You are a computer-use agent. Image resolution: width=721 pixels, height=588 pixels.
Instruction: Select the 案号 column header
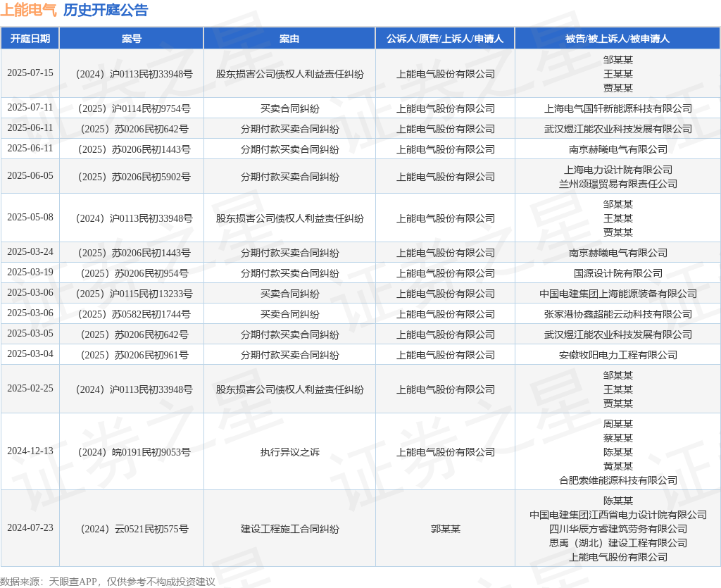[132, 39]
